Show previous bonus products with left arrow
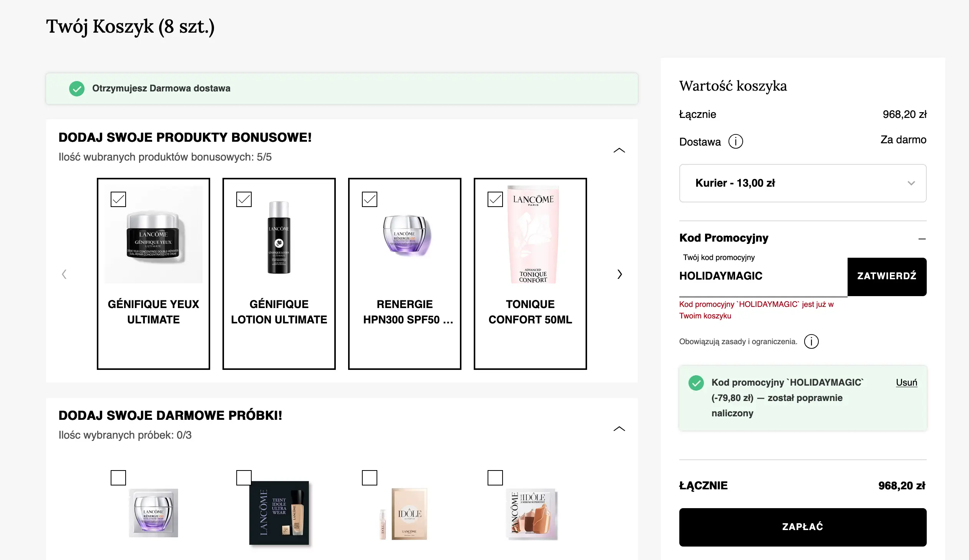The image size is (969, 560). pyautogui.click(x=64, y=274)
